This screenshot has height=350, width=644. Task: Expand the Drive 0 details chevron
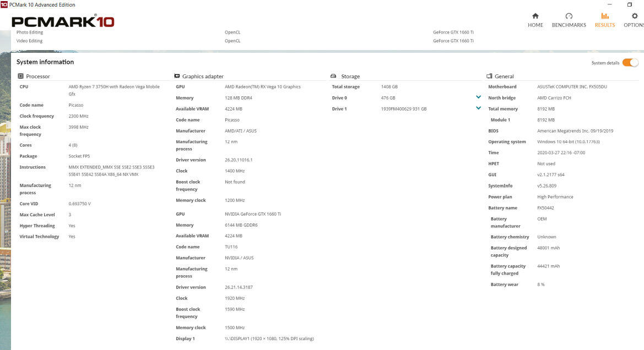[479, 97]
